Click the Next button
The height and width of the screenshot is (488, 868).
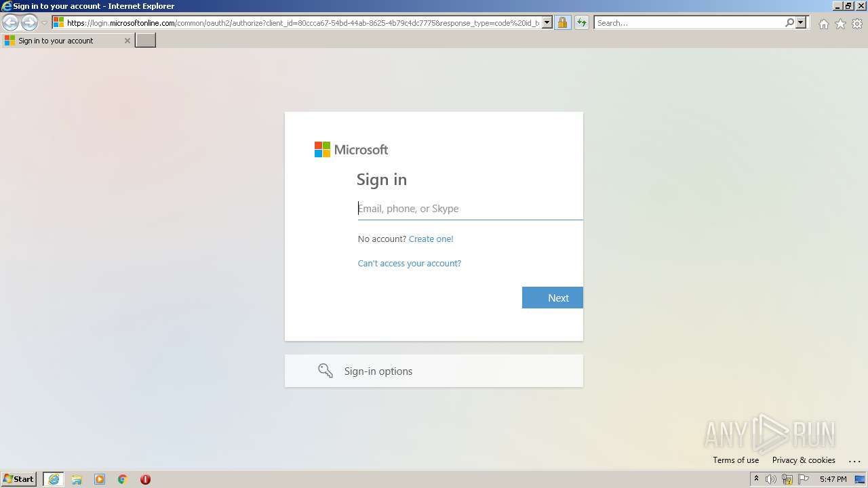point(553,298)
